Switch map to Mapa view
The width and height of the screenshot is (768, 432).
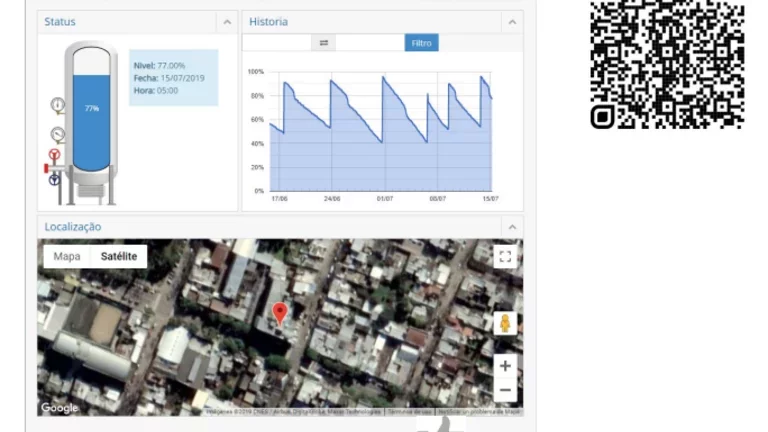click(67, 257)
